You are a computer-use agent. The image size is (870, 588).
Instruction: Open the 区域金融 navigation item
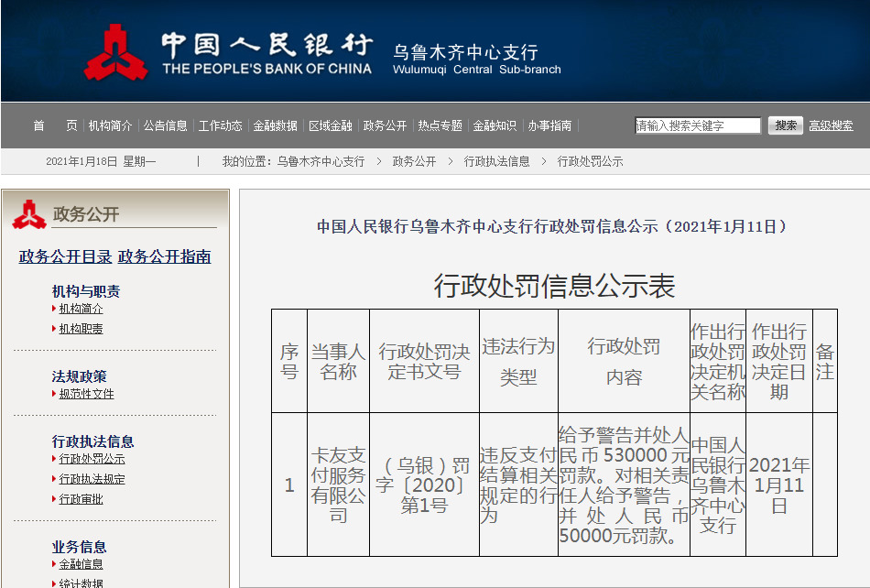click(330, 125)
